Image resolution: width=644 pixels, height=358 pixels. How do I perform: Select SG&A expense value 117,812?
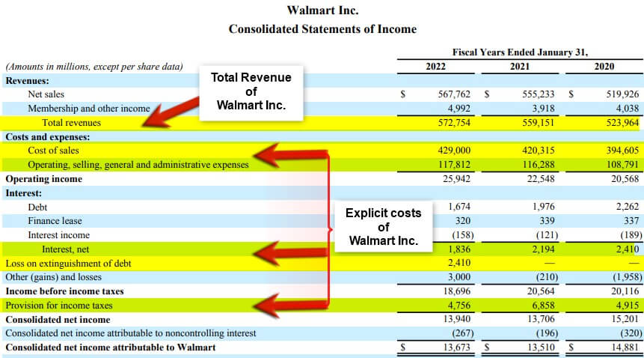[x=454, y=165]
